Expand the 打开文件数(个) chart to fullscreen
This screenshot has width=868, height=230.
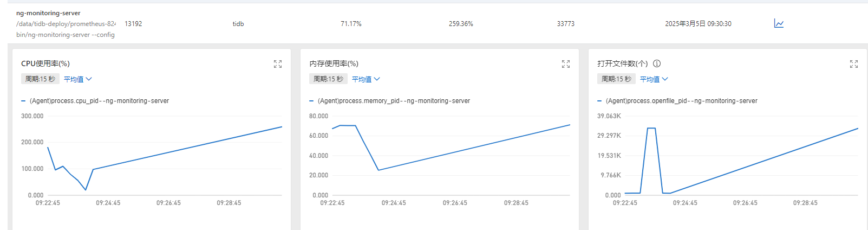pos(854,64)
